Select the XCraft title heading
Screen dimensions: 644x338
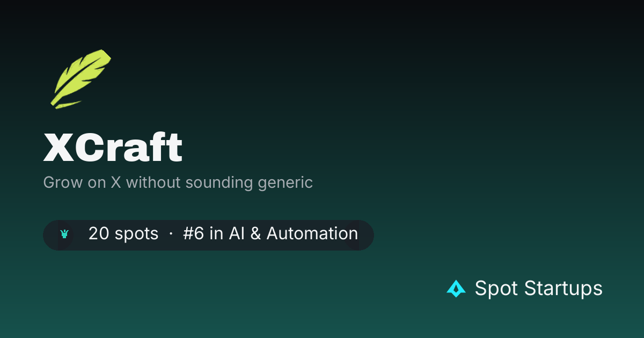click(x=113, y=147)
